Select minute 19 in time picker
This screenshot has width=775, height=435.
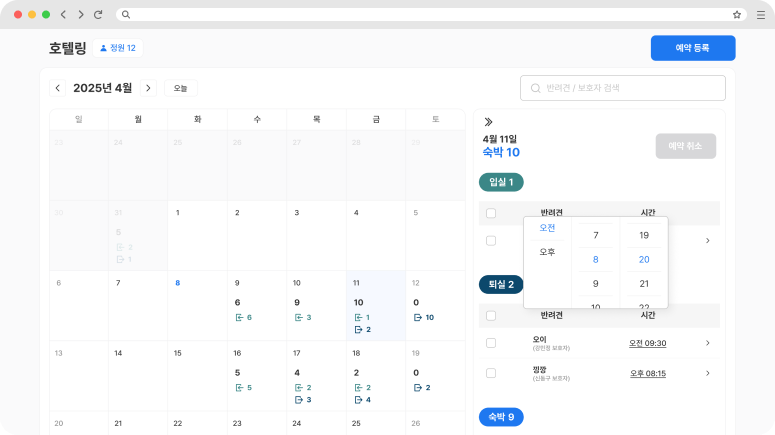tap(644, 235)
